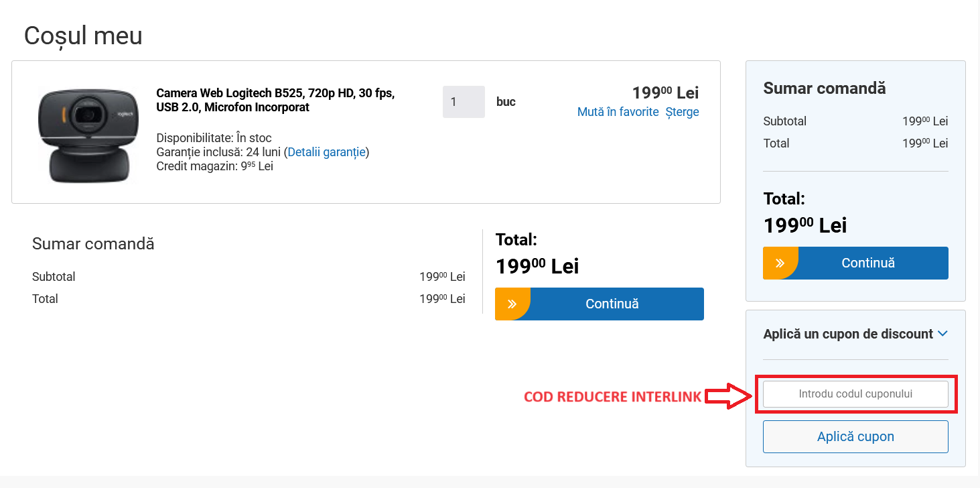Viewport: 980px width, 488px height.
Task: Click the "COD REDUCERE INTERLINK" red label
Action: click(x=612, y=397)
